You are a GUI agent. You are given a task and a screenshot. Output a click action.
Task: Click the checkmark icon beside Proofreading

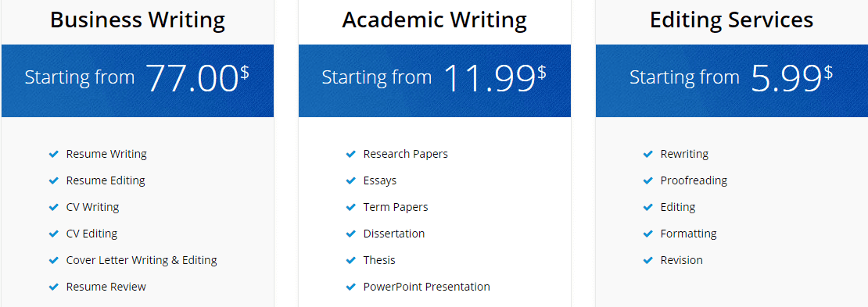pos(647,181)
